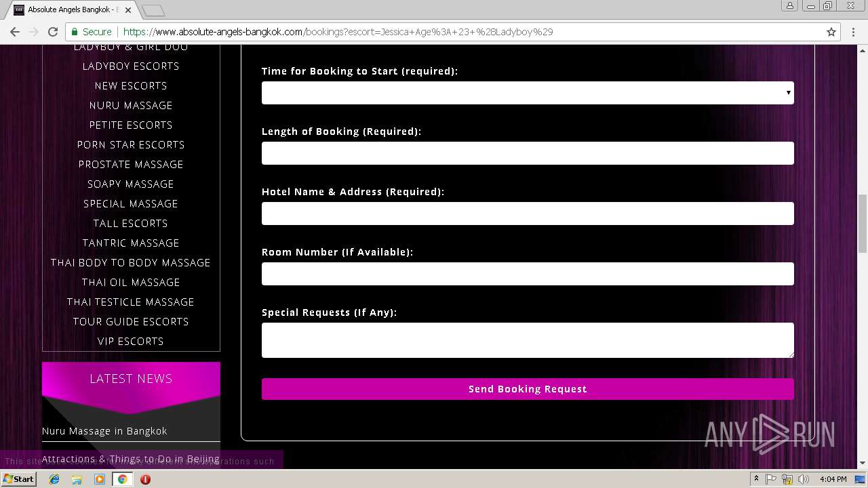The image size is (868, 488).
Task: Open the Chrome three-dot menu
Action: pyautogui.click(x=854, y=32)
